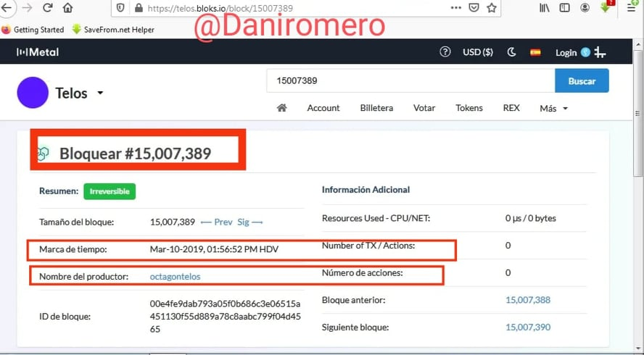Reload the page with refresh icon
Image resolution: width=644 pixels, height=355 pixels.
tap(48, 8)
